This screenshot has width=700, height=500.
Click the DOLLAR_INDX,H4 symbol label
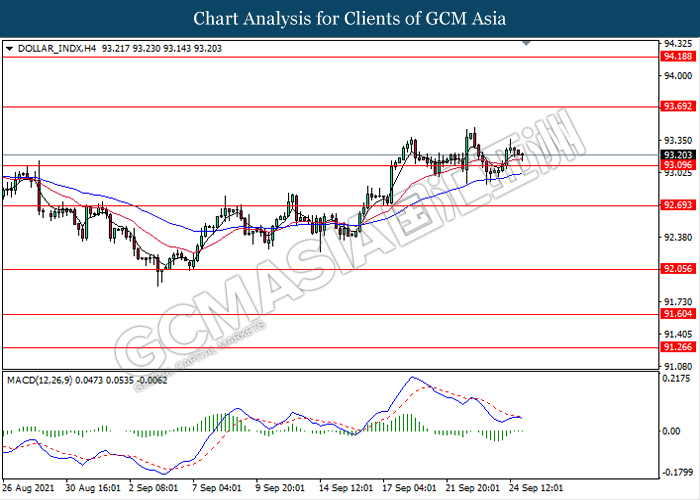pyautogui.click(x=54, y=47)
